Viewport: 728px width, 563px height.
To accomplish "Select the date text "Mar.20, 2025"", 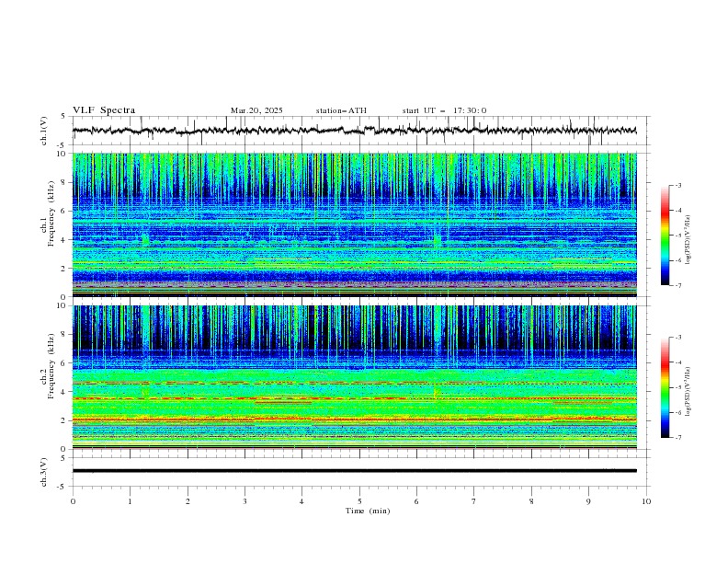I will (256, 110).
